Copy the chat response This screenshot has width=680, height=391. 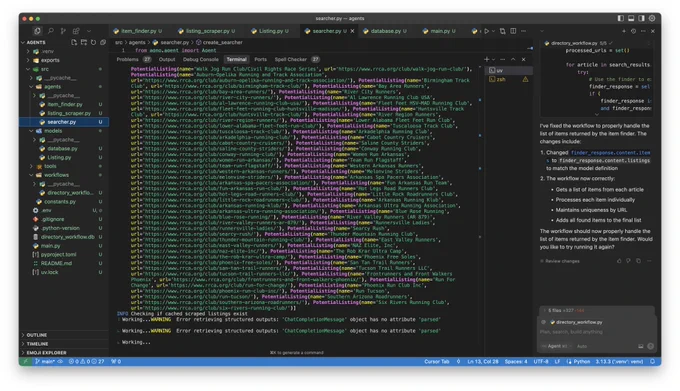pyautogui.click(x=638, y=261)
